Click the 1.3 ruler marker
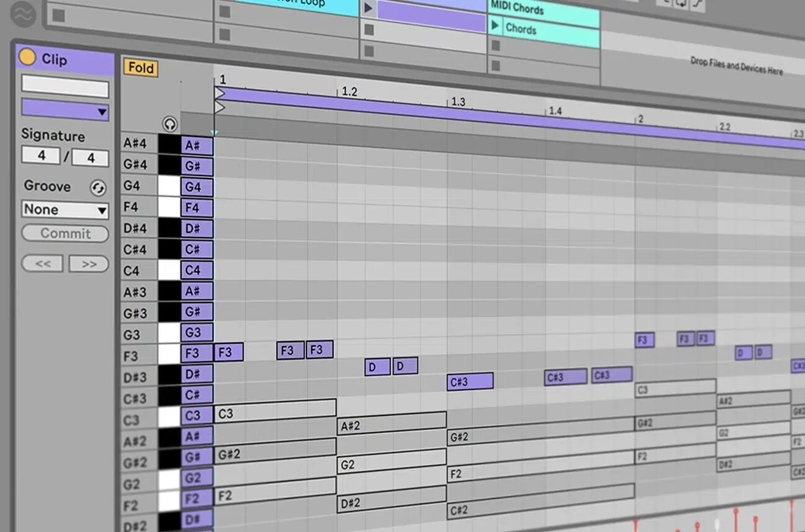 pos(458,102)
